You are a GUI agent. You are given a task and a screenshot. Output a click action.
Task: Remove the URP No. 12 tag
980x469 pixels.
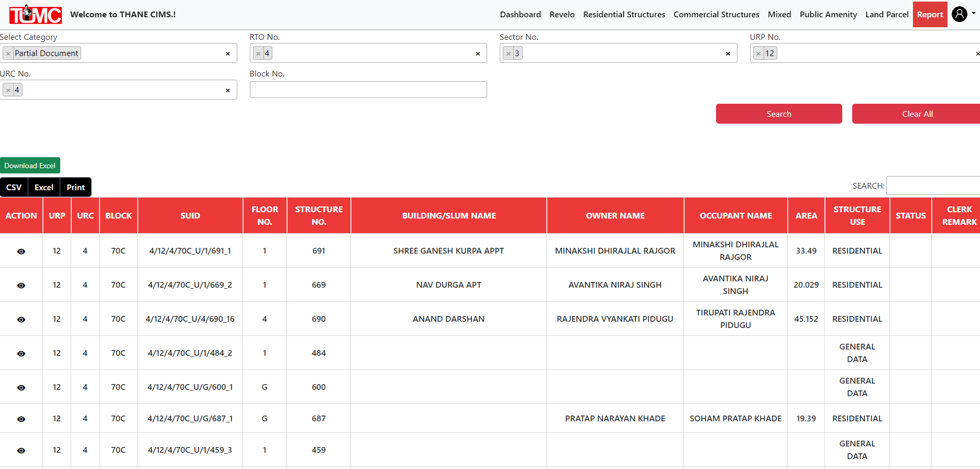(758, 53)
